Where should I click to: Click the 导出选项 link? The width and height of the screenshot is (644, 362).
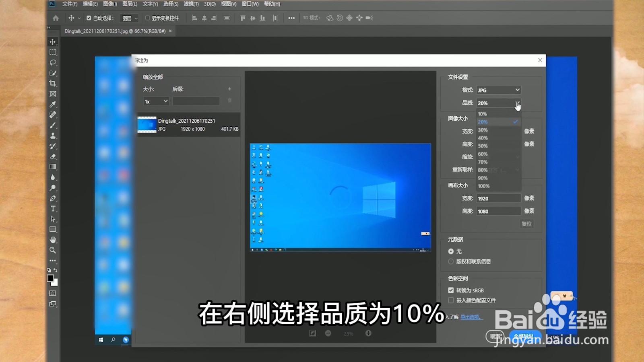coord(471,317)
